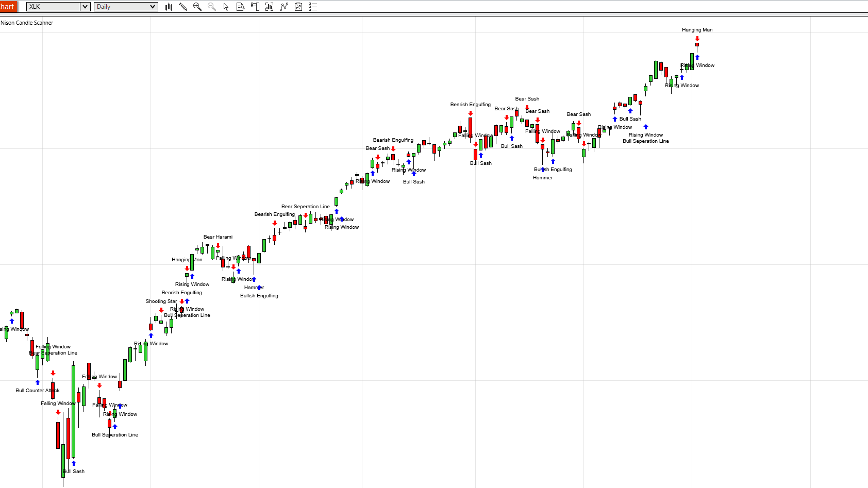The height and width of the screenshot is (488, 868).
Task: Select the Shooting Star pattern label
Action: (x=161, y=301)
